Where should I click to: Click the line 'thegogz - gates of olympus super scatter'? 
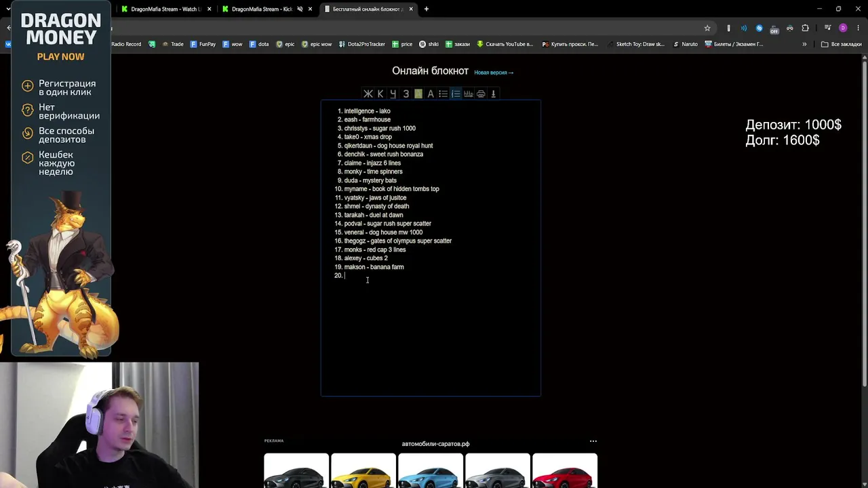397,241
